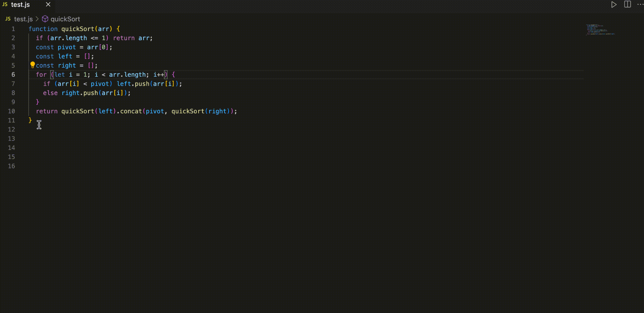The width and height of the screenshot is (644, 313).
Task: Click 'right.push' on line 8
Action: click(80, 93)
